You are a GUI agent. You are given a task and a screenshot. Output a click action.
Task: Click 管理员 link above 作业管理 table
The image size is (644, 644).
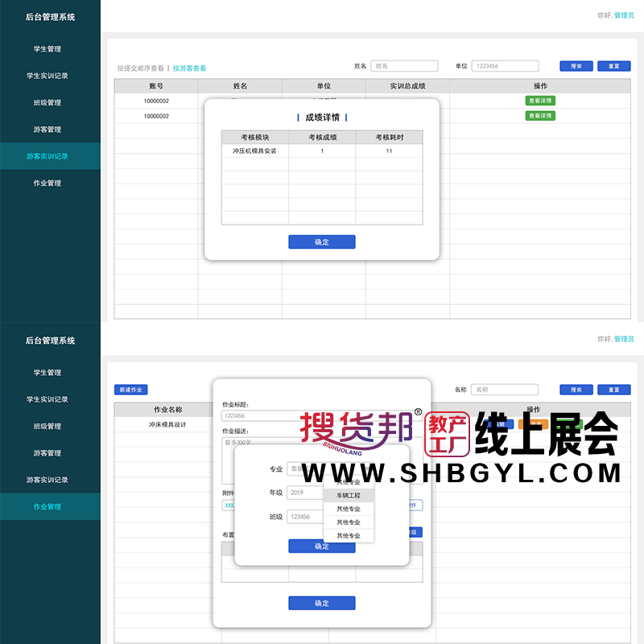[x=624, y=339]
